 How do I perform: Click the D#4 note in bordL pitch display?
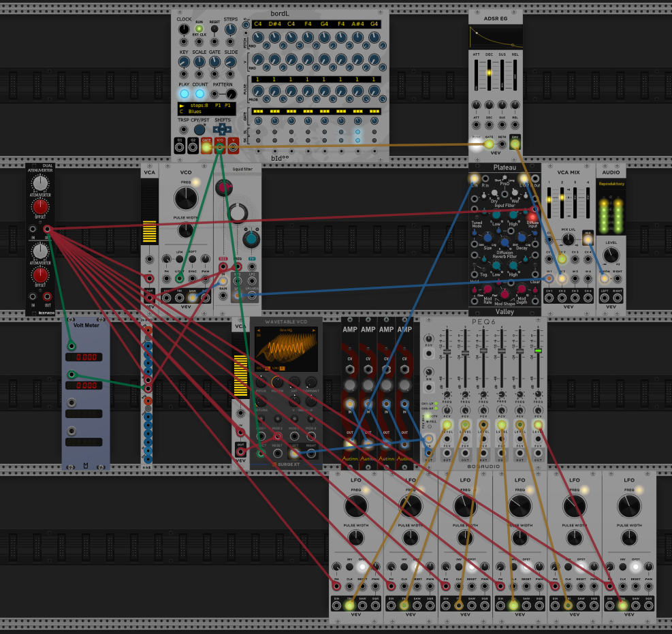(274, 24)
